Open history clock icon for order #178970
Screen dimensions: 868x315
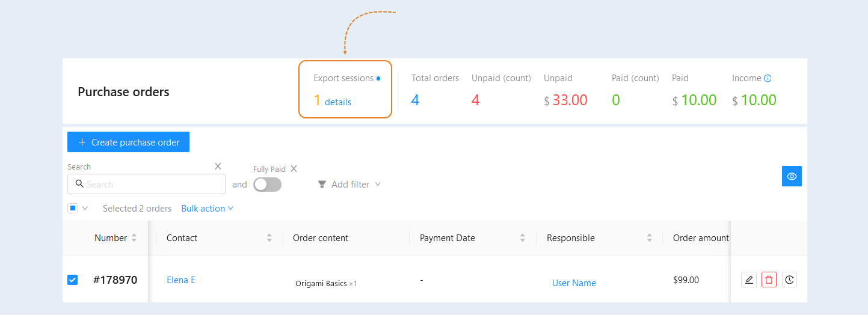tap(789, 280)
